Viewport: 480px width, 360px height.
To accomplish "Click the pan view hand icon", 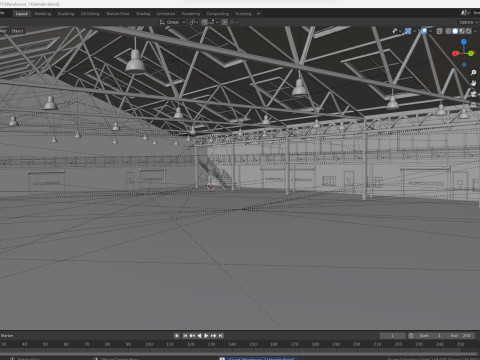I will pos(473,83).
